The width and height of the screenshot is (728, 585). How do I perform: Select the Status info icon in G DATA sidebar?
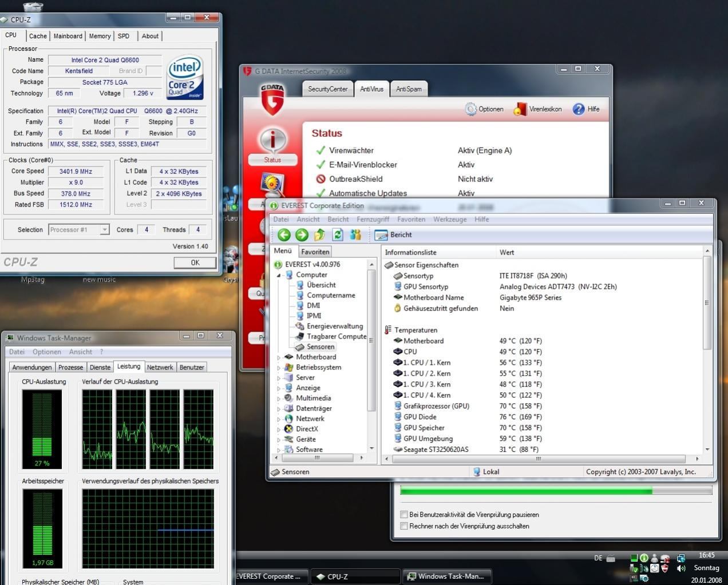[x=272, y=141]
